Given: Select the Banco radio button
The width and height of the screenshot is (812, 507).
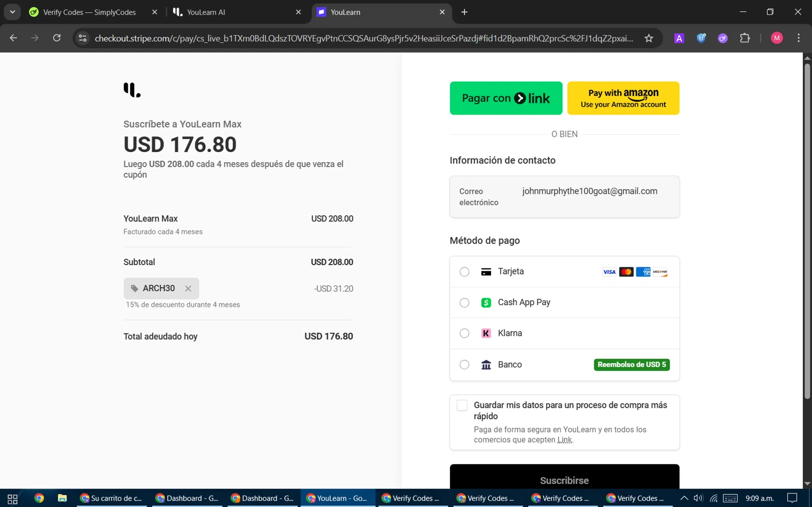Looking at the screenshot, I should click(464, 365).
